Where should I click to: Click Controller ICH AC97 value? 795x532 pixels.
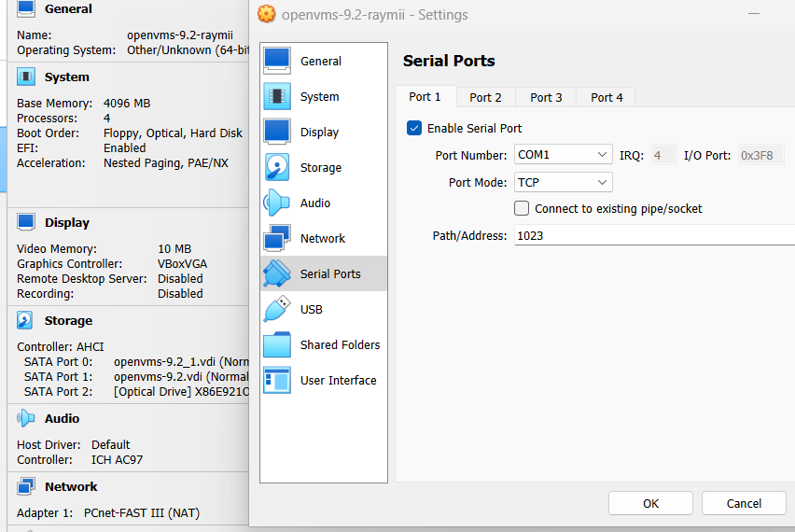[118, 460]
